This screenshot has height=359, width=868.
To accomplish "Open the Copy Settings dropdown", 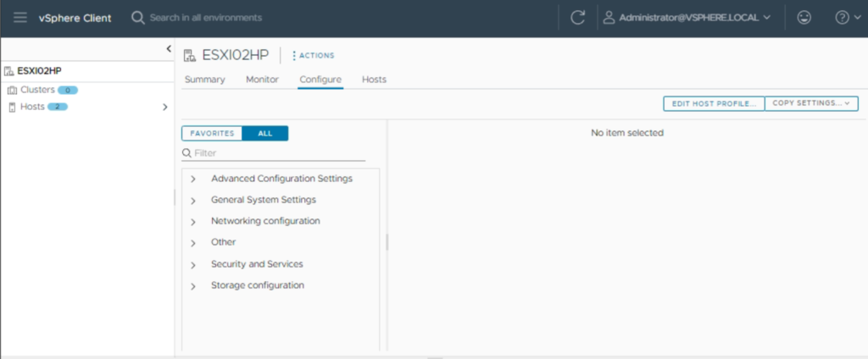I will [810, 103].
